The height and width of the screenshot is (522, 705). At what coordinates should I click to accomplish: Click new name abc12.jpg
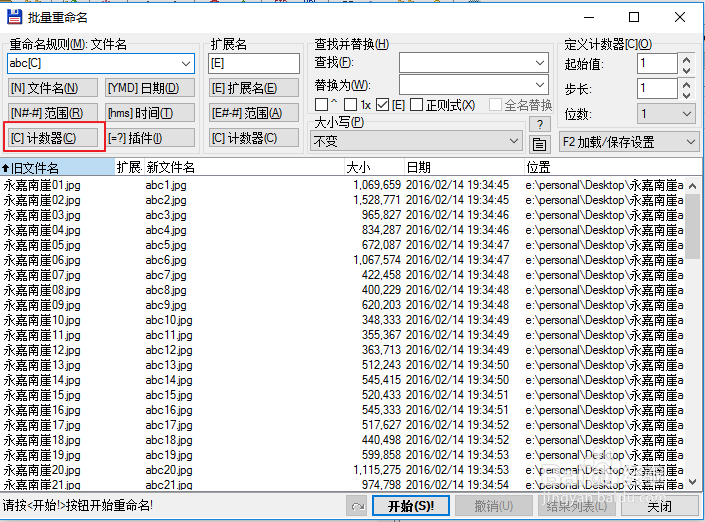[x=169, y=350]
